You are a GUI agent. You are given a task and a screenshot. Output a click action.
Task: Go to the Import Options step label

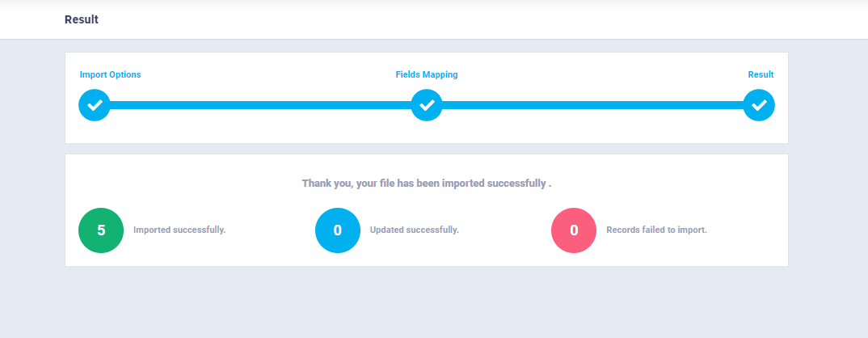[110, 75]
